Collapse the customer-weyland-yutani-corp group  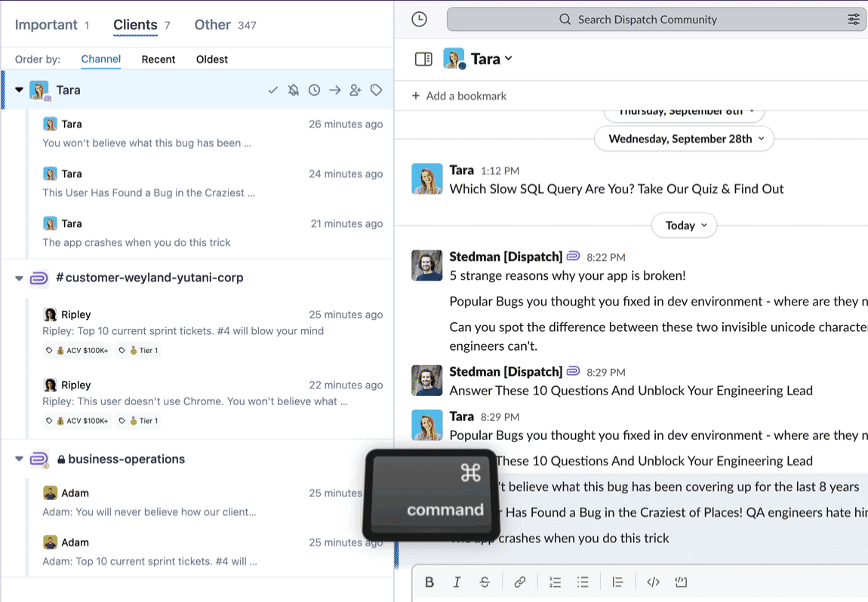(x=19, y=278)
